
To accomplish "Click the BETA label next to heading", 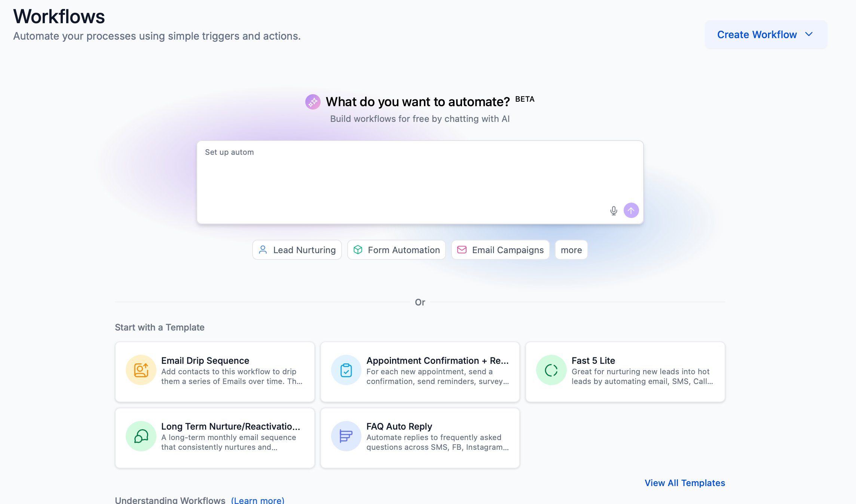I will click(x=525, y=99).
